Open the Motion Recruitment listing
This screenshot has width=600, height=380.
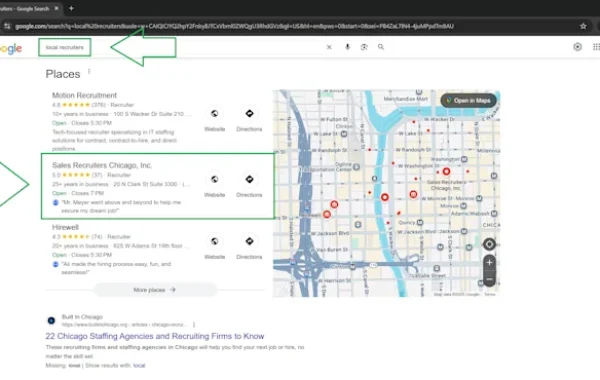click(x=84, y=95)
